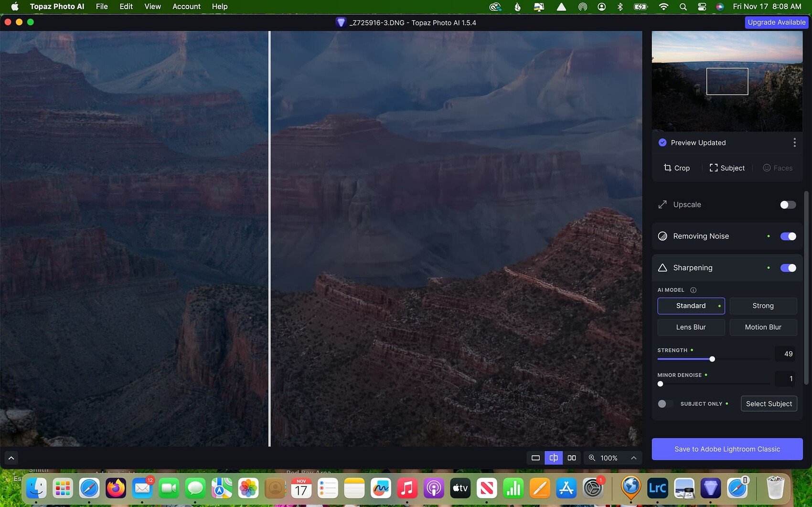
Task: Click Save to Adobe Lightroom Classic
Action: (x=727, y=449)
